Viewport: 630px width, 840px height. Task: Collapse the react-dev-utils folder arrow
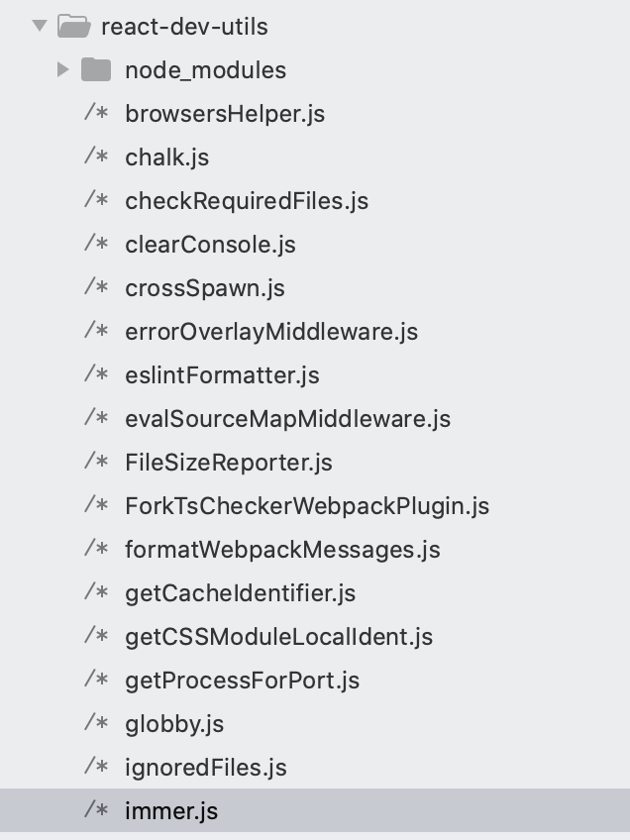pos(40,26)
